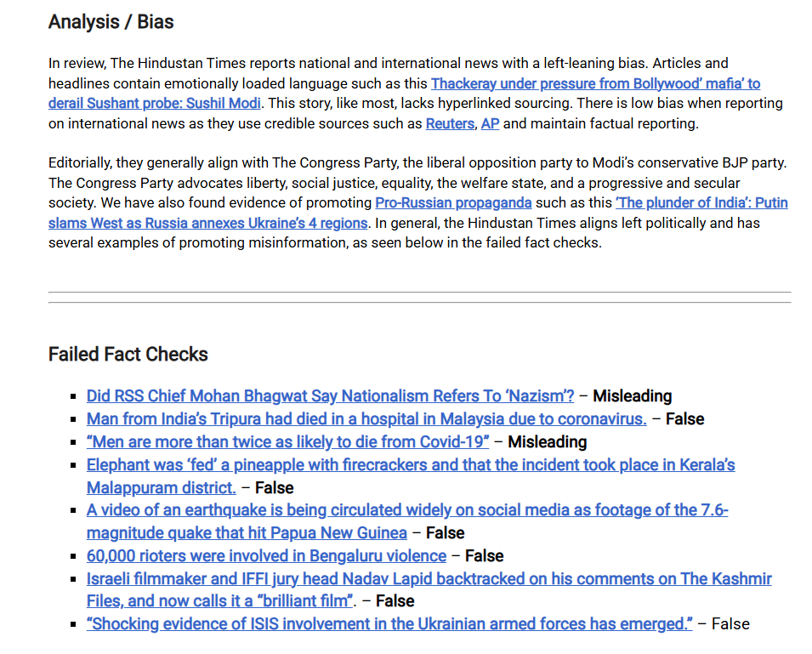
Task: Click the 'False' verdict after Bengaluru violence claim
Action: point(484,555)
